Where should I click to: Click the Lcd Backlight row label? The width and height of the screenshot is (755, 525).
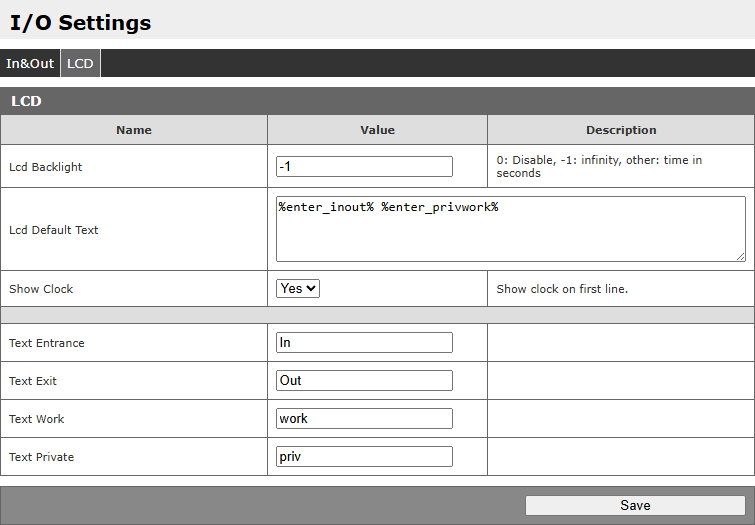click(x=46, y=167)
